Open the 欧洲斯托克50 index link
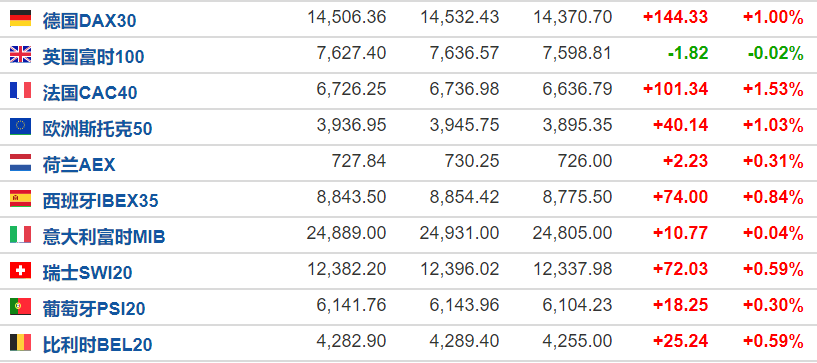Screen dimensions: 817x363 tap(97, 129)
